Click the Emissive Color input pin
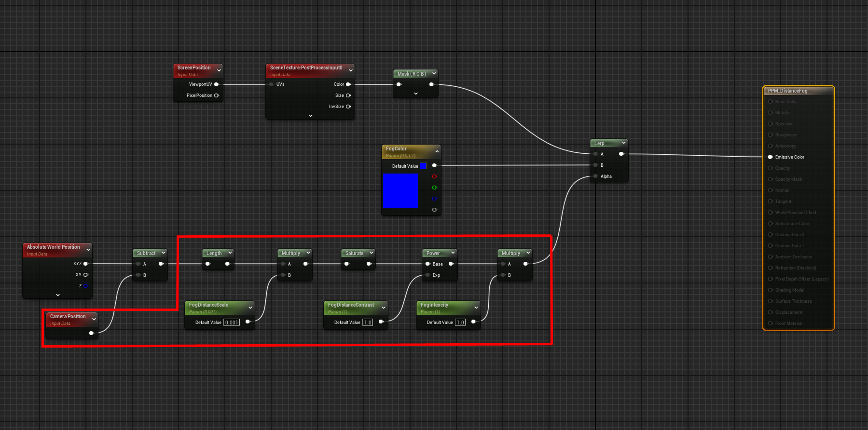 tap(771, 157)
